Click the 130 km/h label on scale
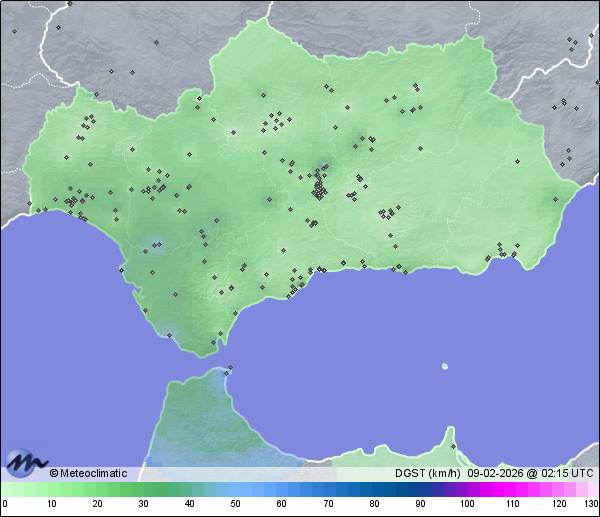This screenshot has height=517, width=600. tap(591, 504)
